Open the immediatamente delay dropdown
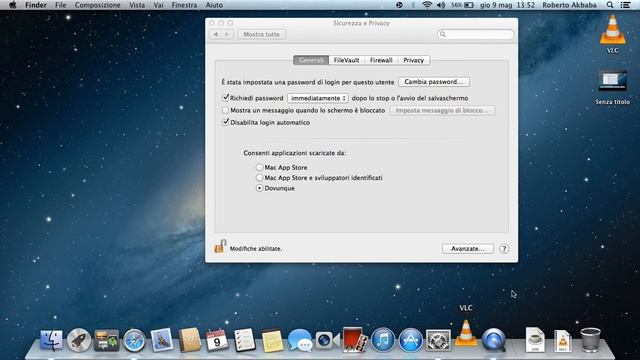Screen dimensions: 640x360 coord(318,98)
